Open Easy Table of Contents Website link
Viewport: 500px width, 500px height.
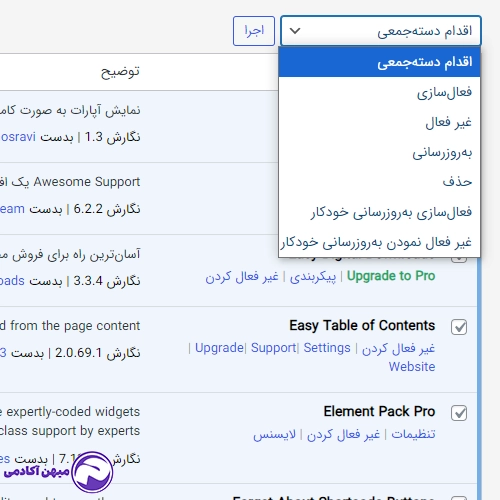coord(412,367)
